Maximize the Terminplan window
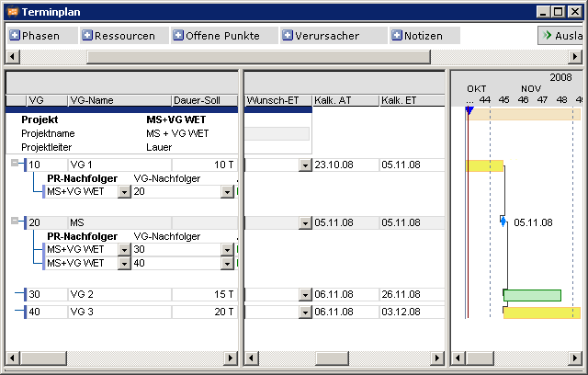Image resolution: width=588 pixels, height=375 pixels. tap(559, 12)
